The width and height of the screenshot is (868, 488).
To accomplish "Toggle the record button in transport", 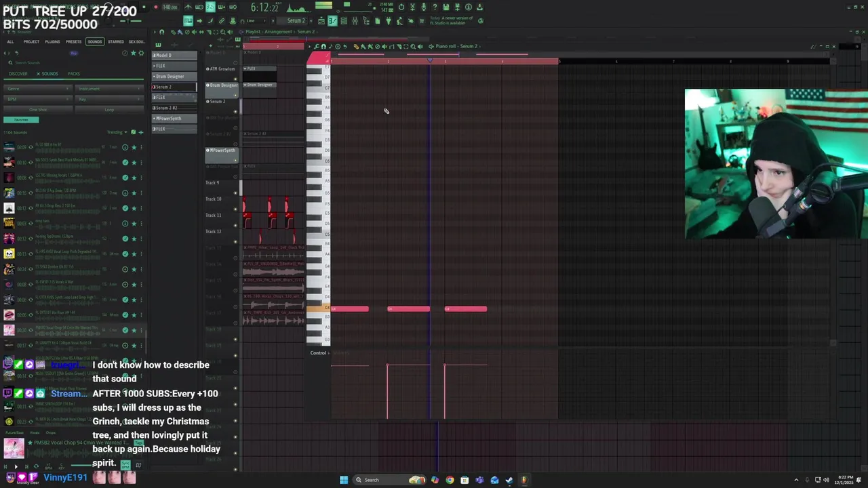I will tap(155, 7).
